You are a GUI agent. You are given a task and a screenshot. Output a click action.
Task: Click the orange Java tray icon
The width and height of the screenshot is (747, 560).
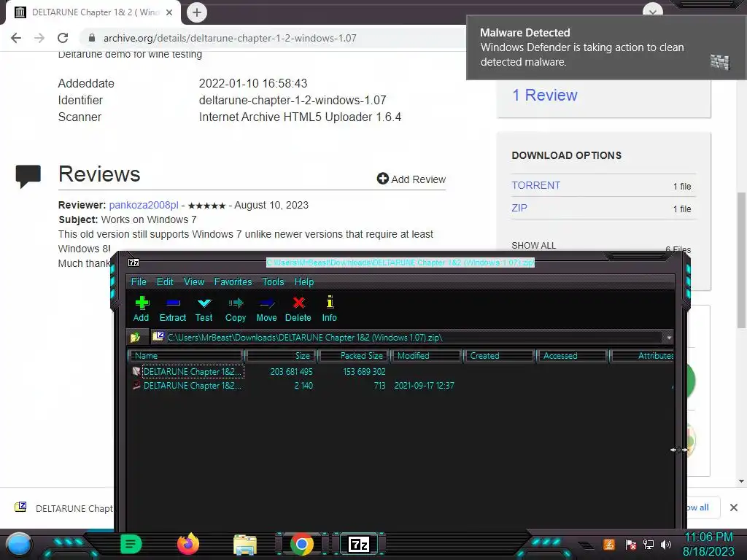pyautogui.click(x=609, y=545)
